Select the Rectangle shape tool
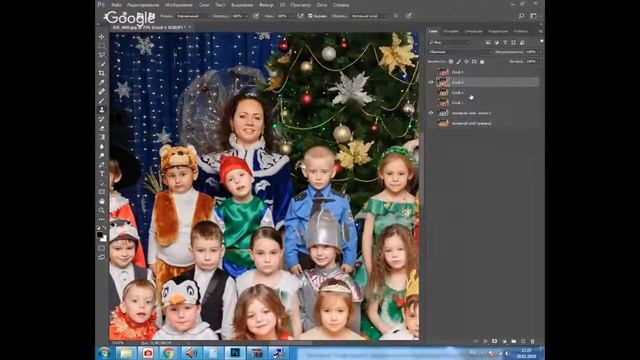 pos(101,192)
